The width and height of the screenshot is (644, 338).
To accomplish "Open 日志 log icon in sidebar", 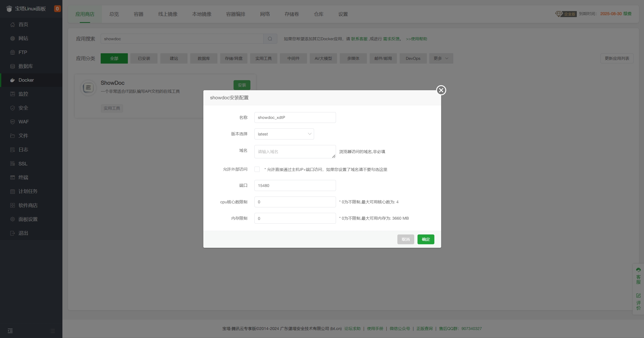I will 13,150.
